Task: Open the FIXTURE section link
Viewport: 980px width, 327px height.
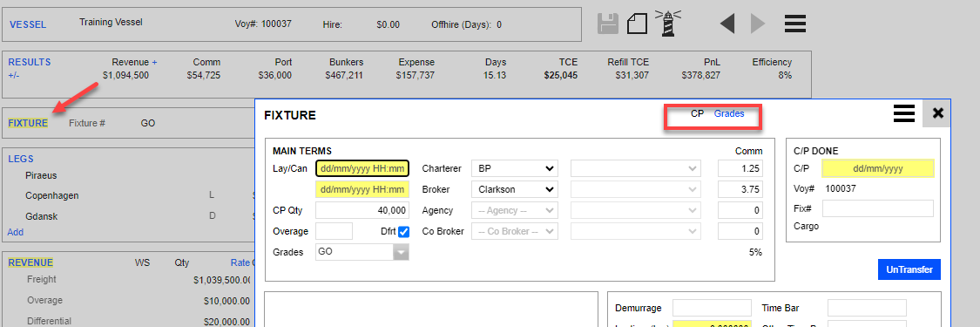Action: click(28, 123)
